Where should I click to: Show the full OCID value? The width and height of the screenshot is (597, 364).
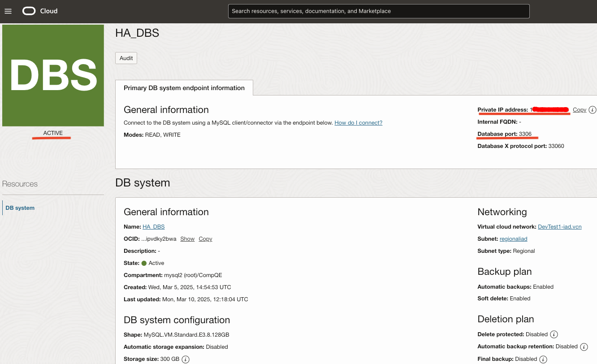187,239
